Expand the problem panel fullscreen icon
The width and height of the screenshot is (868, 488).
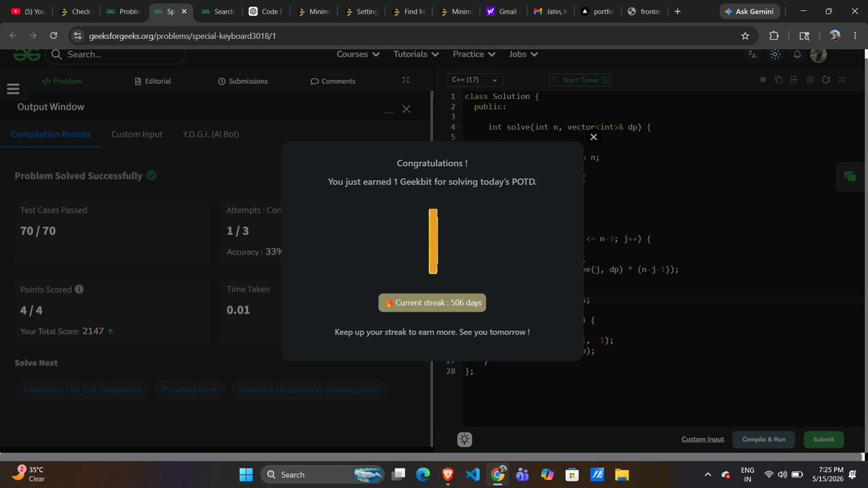pos(406,80)
